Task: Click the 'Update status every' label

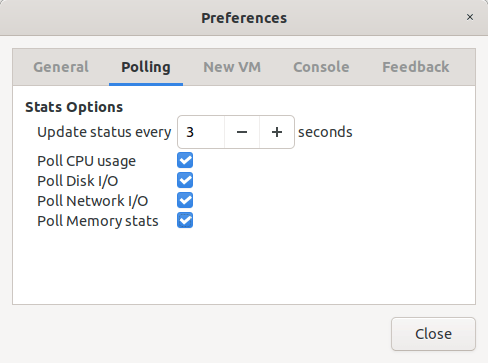Action: 104,132
